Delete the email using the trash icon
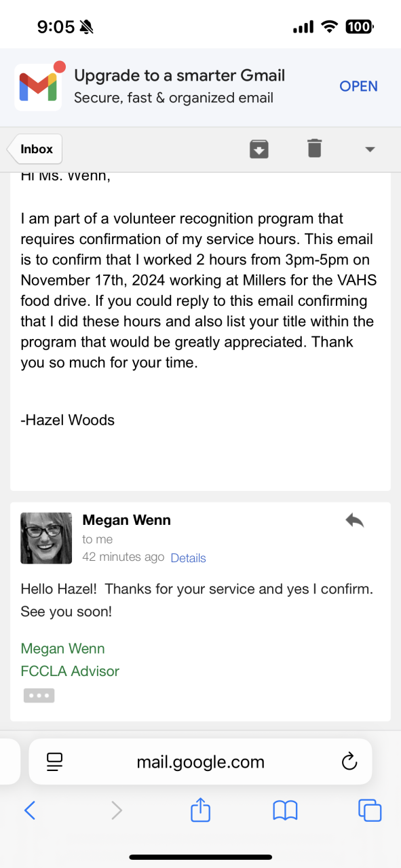This screenshot has height=868, width=401. (314, 148)
